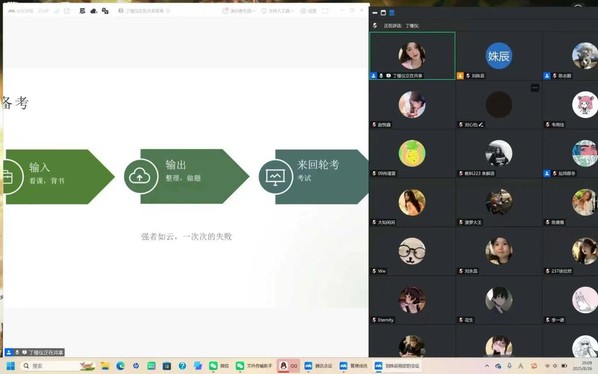The image size is (598, 374).
Task: Click the collapsed strip layout icon
Action: point(375,13)
